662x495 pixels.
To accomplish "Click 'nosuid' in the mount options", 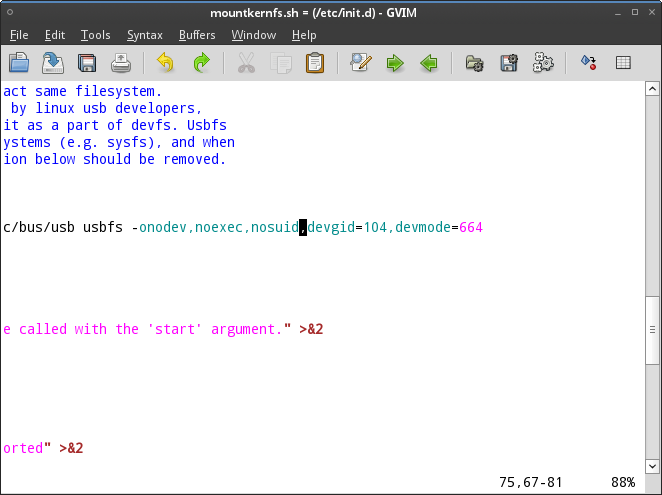I will pyautogui.click(x=275, y=227).
